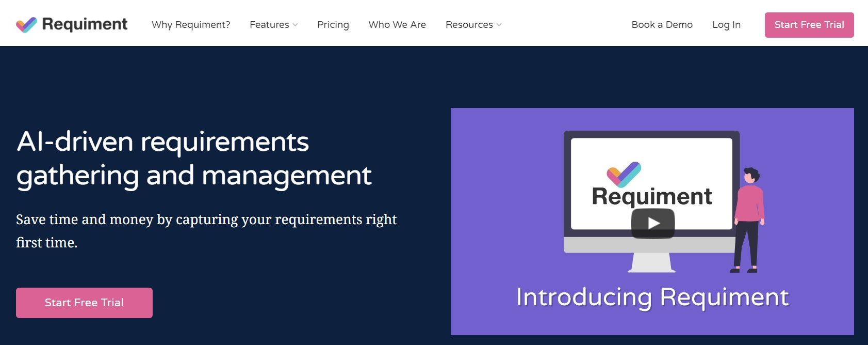Click the person illustration in the video
This screenshot has height=345, width=868.
click(x=748, y=220)
